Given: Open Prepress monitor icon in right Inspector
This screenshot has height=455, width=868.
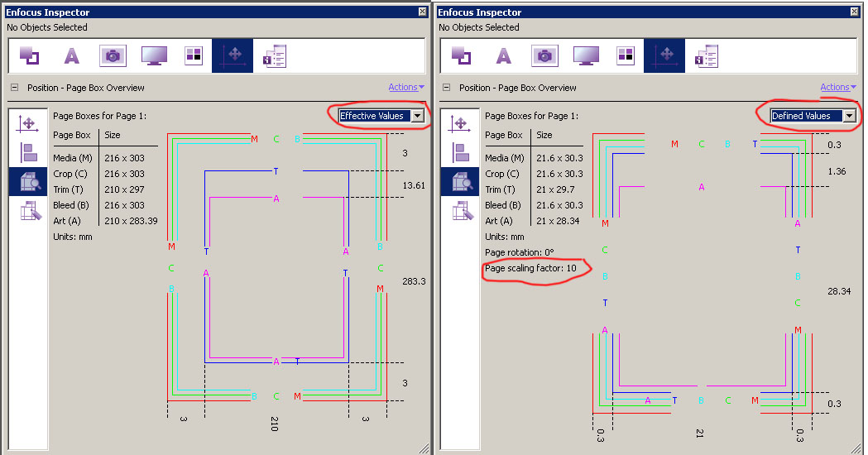Looking at the screenshot, I should 586,56.
